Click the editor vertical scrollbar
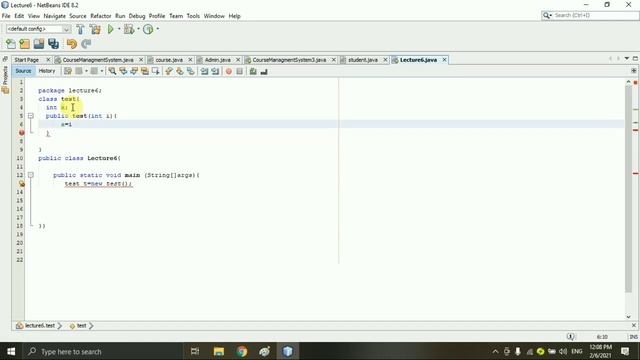The height and width of the screenshot is (360, 640). [x=628, y=188]
